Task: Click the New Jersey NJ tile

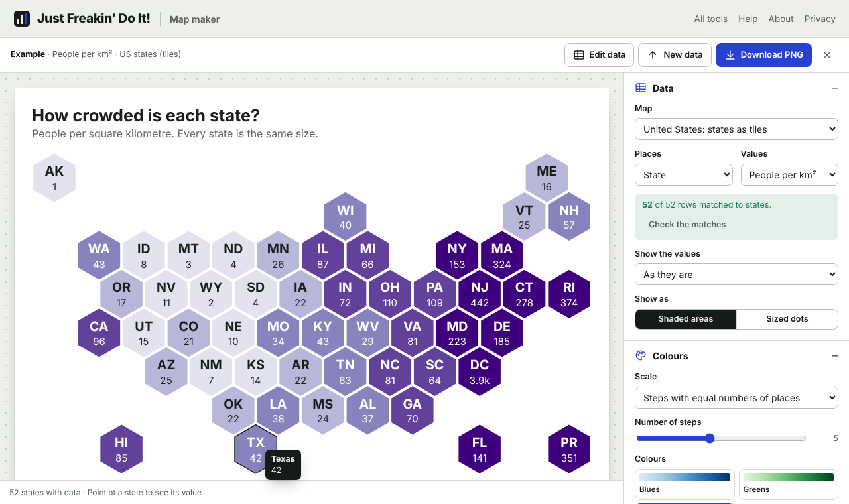Action: [480, 294]
